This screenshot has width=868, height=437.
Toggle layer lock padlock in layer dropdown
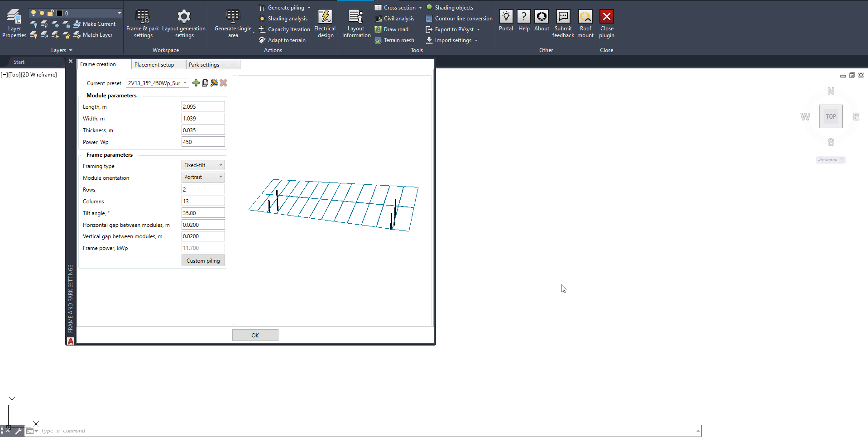(x=50, y=13)
